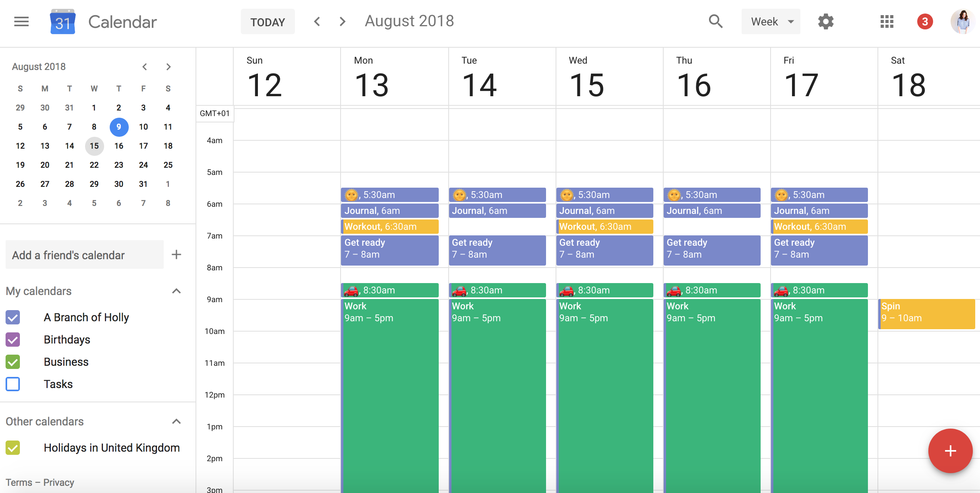Create event with red plus button
Screen dimensions: 980x493
tap(950, 451)
